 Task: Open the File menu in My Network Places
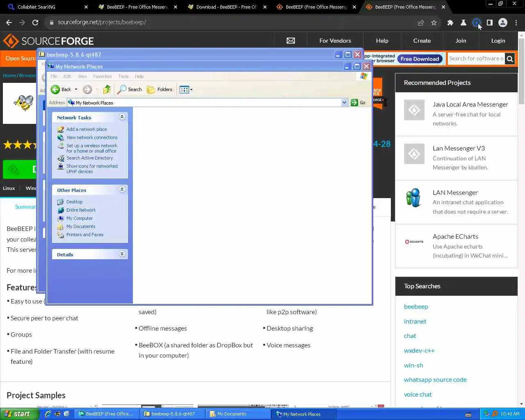coord(54,76)
